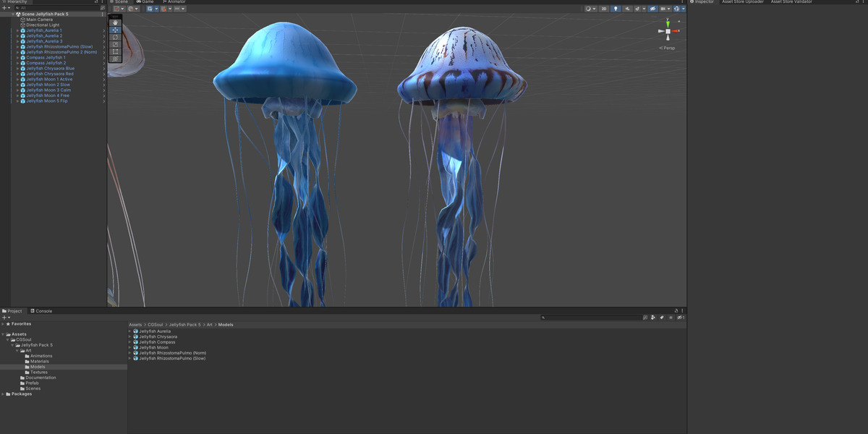
Task: Toggle scene lighting lightbulb button
Action: tap(616, 9)
